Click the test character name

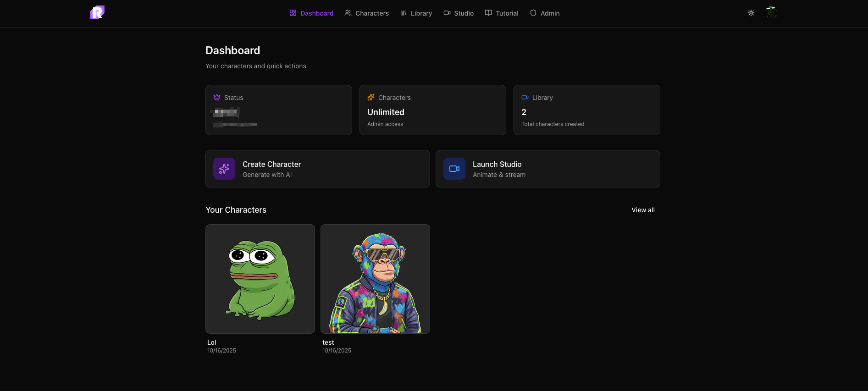point(328,342)
